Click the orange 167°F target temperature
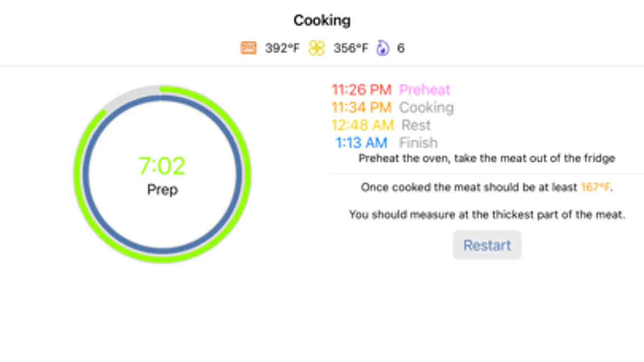This screenshot has width=644, height=362. pyautogui.click(x=595, y=187)
